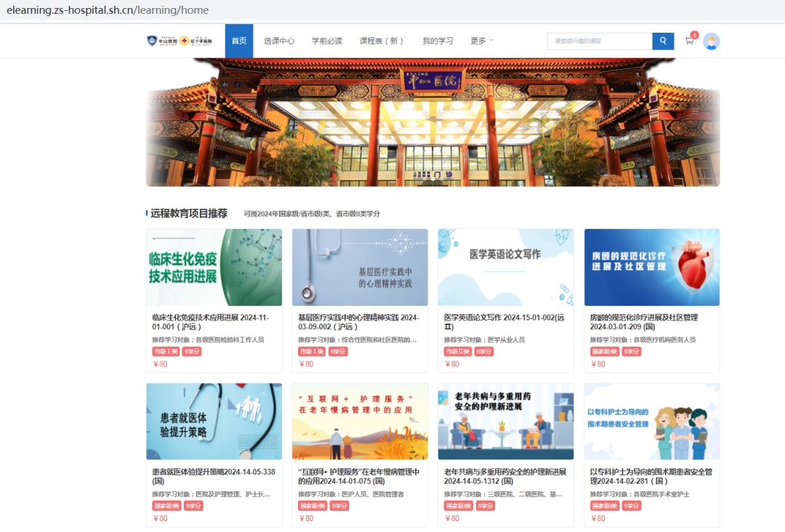Click course title 房颤的规范化诊疗进展及社区管理 2024-03-01-209

(x=644, y=322)
